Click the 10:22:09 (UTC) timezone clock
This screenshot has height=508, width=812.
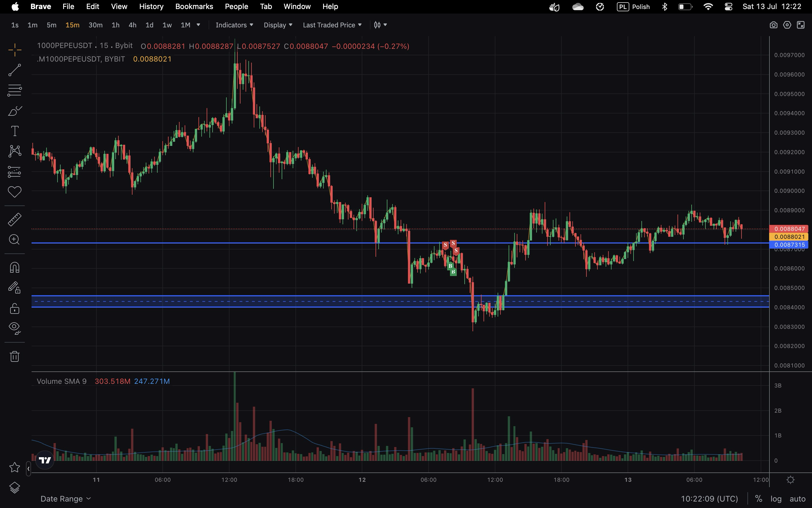(x=709, y=499)
